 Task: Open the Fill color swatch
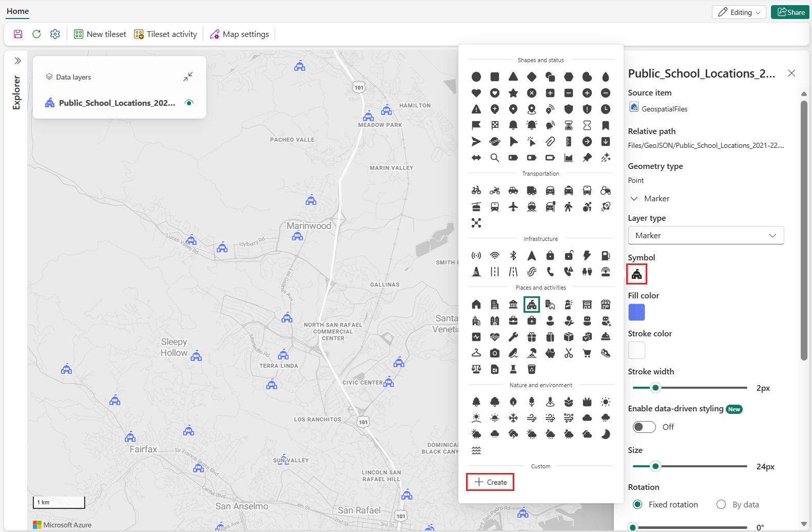pos(636,312)
